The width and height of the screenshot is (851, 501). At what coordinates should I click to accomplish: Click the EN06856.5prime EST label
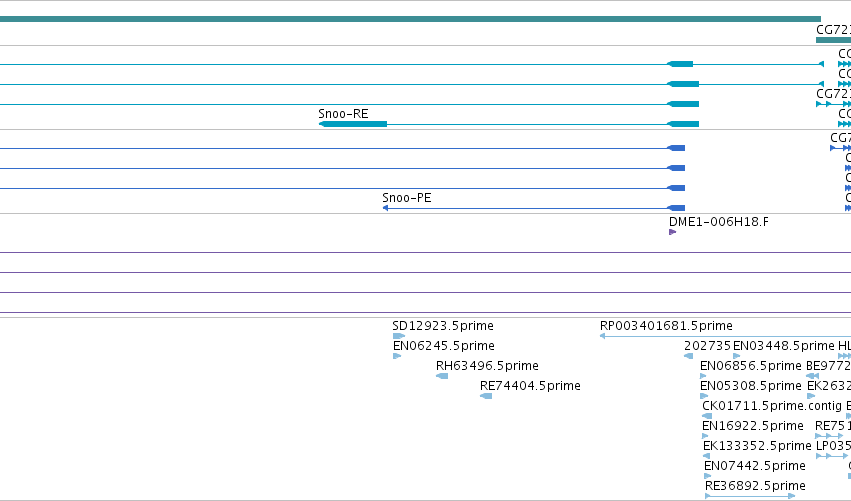click(x=751, y=366)
